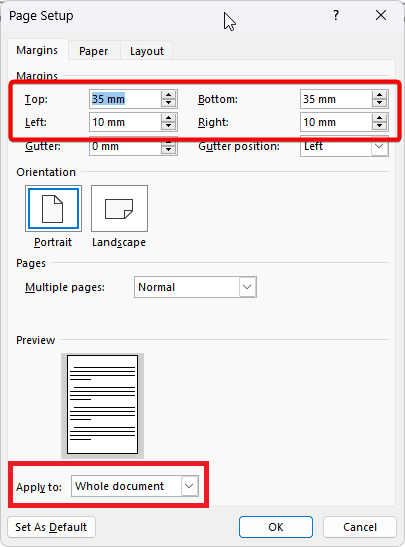Click the Top margin input field
Viewport: 405px width, 547px height.
(x=125, y=99)
